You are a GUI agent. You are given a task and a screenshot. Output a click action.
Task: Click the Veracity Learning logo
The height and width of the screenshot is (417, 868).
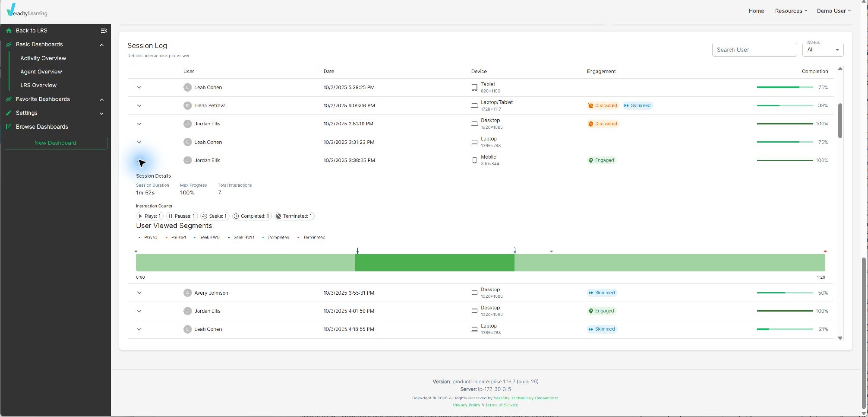coord(27,10)
